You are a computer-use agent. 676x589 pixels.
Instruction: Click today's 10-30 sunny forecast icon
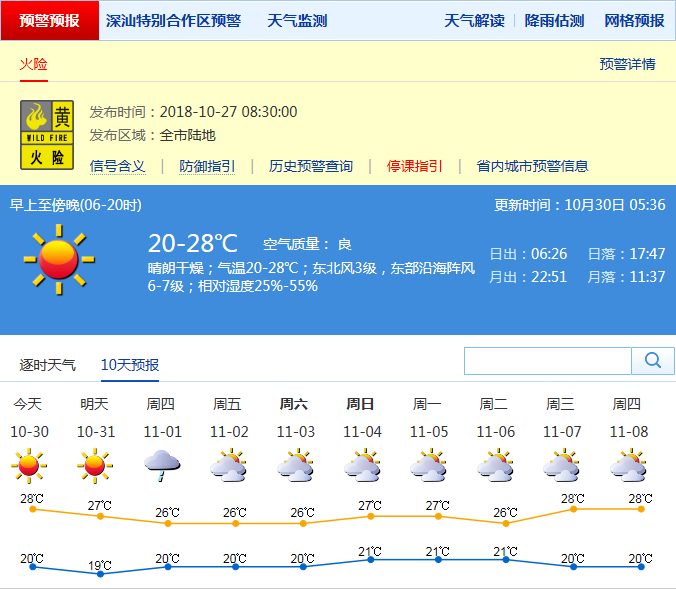(28, 465)
